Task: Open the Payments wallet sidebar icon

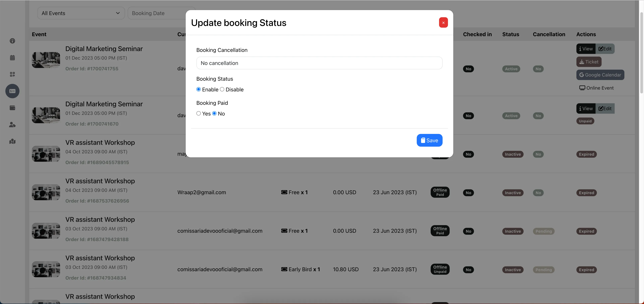Action: [x=12, y=108]
